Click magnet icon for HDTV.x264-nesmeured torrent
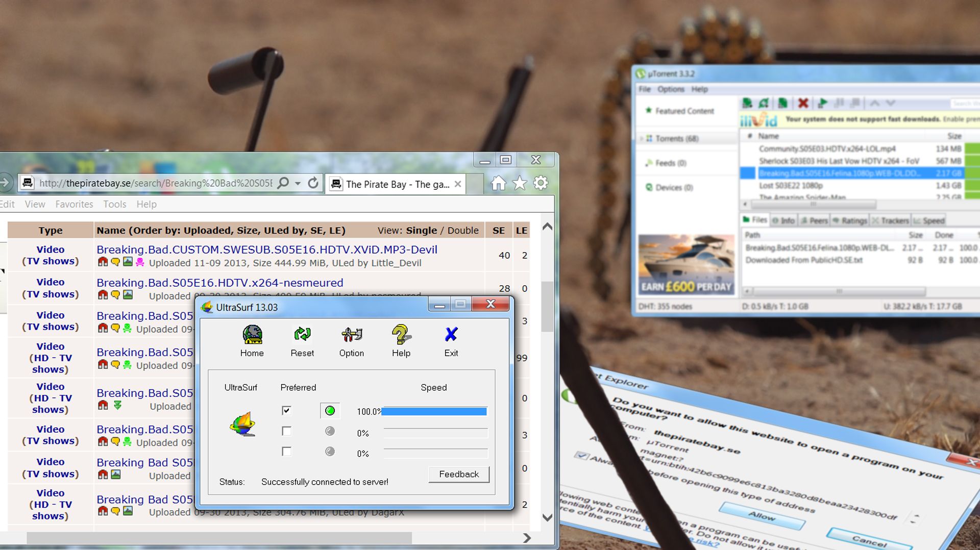The width and height of the screenshot is (980, 550). 103,295
